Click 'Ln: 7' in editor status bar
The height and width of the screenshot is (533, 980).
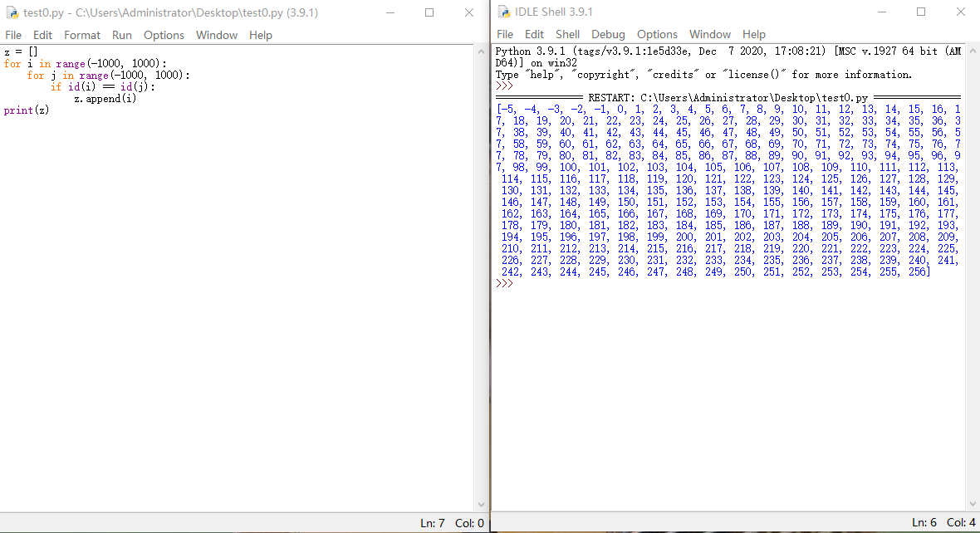point(433,523)
